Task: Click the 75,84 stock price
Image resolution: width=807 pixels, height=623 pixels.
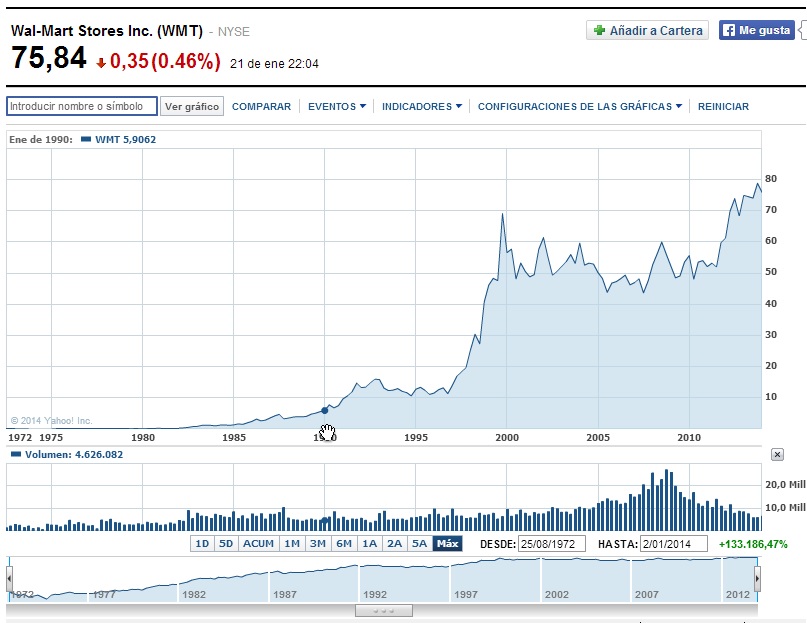Action: [x=49, y=58]
